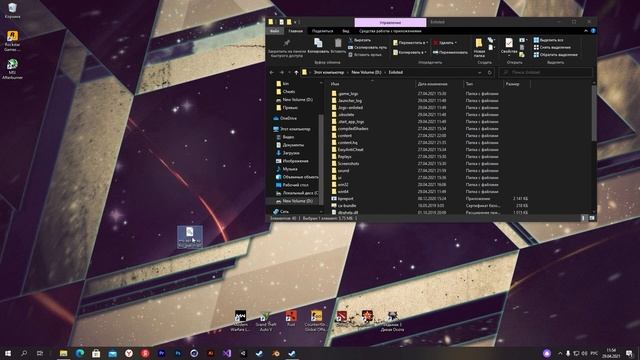The height and width of the screenshot is (360, 640).
Task: Open the Application Tools tab
Action: pos(390,31)
